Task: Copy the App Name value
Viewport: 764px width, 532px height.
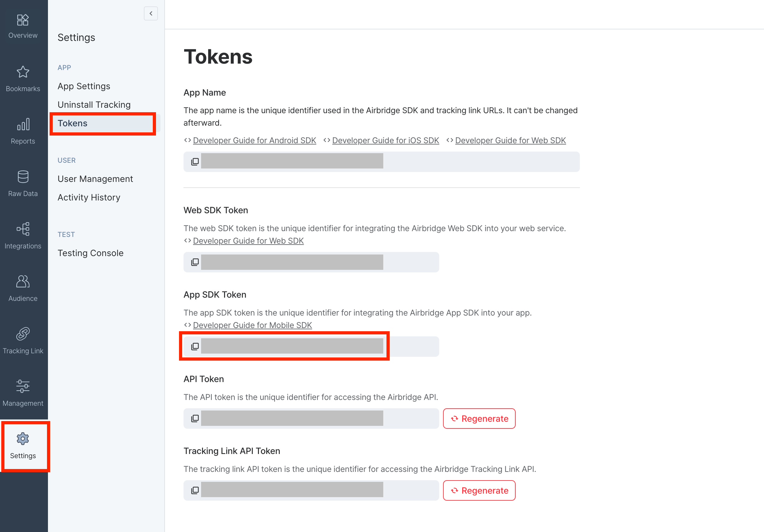Action: coord(195,162)
